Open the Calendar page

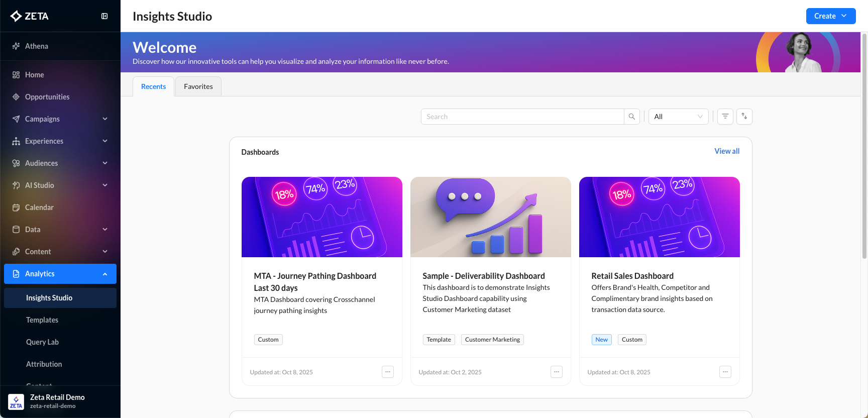(x=39, y=207)
